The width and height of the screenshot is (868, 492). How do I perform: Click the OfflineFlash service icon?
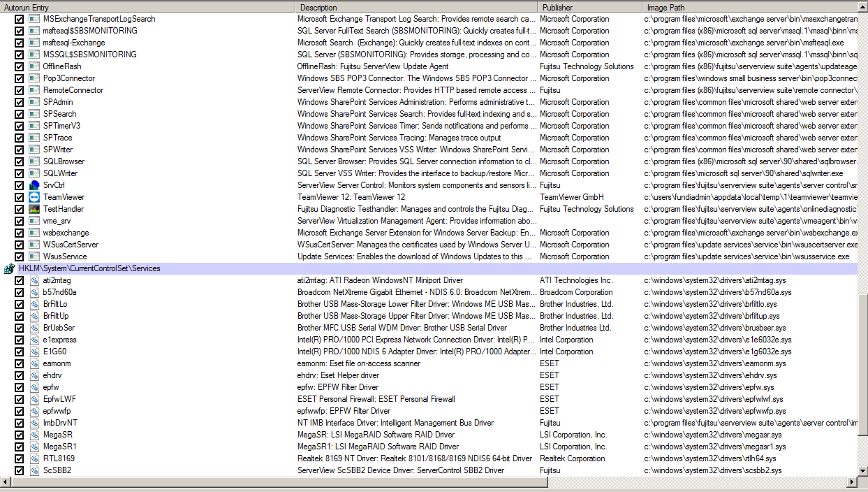(34, 66)
